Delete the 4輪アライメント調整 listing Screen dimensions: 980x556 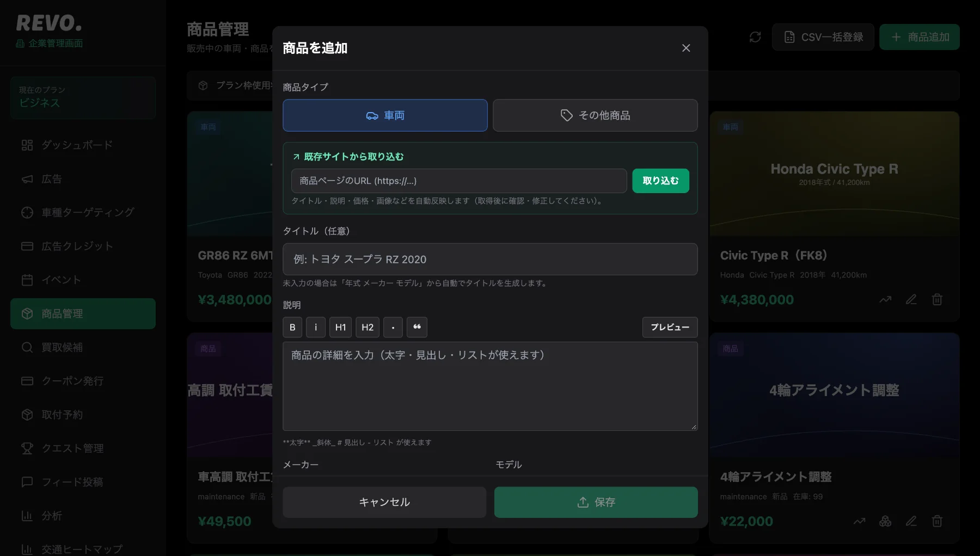point(937,521)
